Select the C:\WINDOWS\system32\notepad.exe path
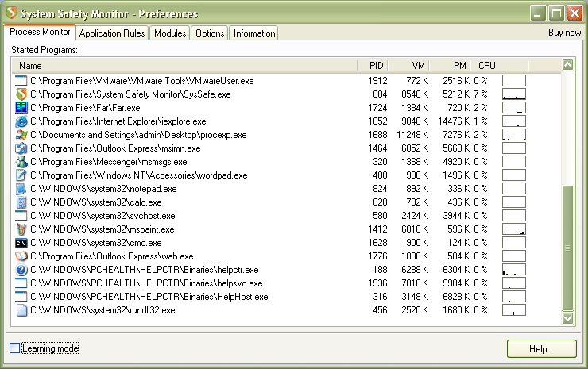The width and height of the screenshot is (588, 369). coord(103,189)
